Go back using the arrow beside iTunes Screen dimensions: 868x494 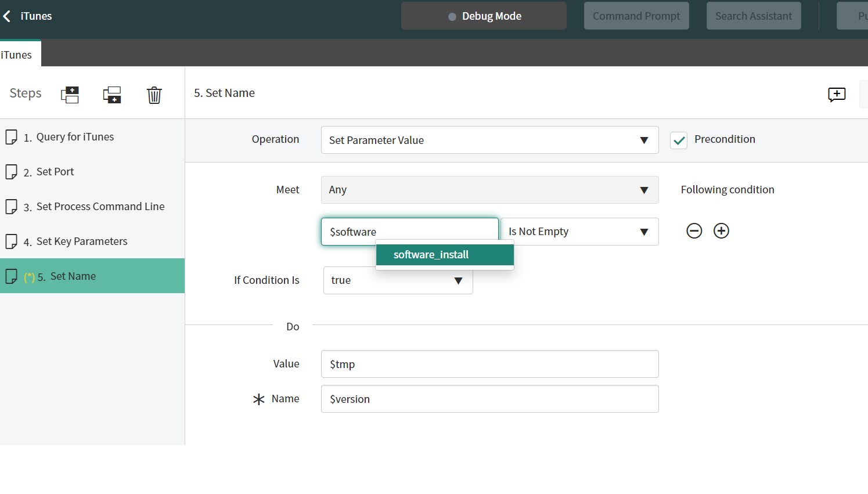(x=7, y=16)
